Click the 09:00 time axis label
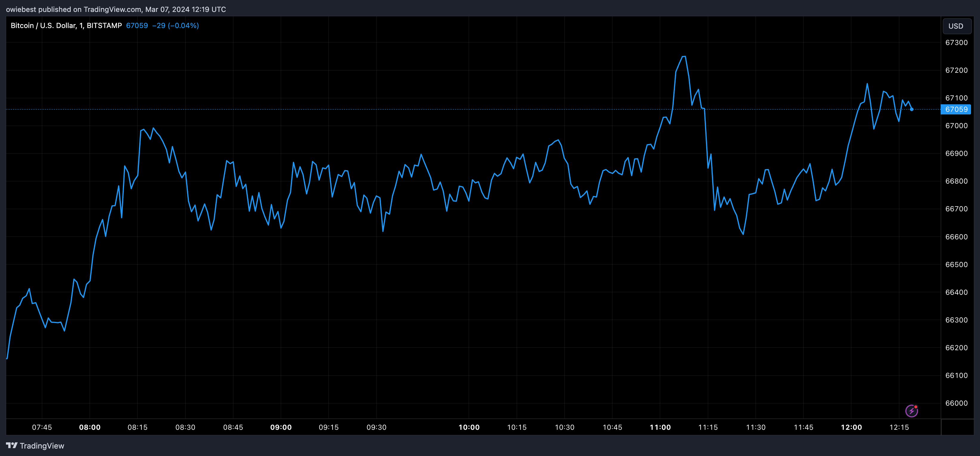Screen dimensions: 980x456 [x=281, y=427]
